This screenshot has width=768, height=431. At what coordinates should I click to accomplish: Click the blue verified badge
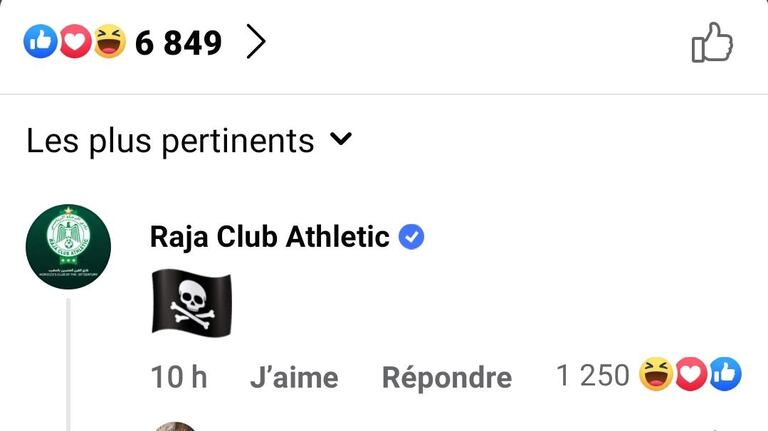pyautogui.click(x=411, y=237)
